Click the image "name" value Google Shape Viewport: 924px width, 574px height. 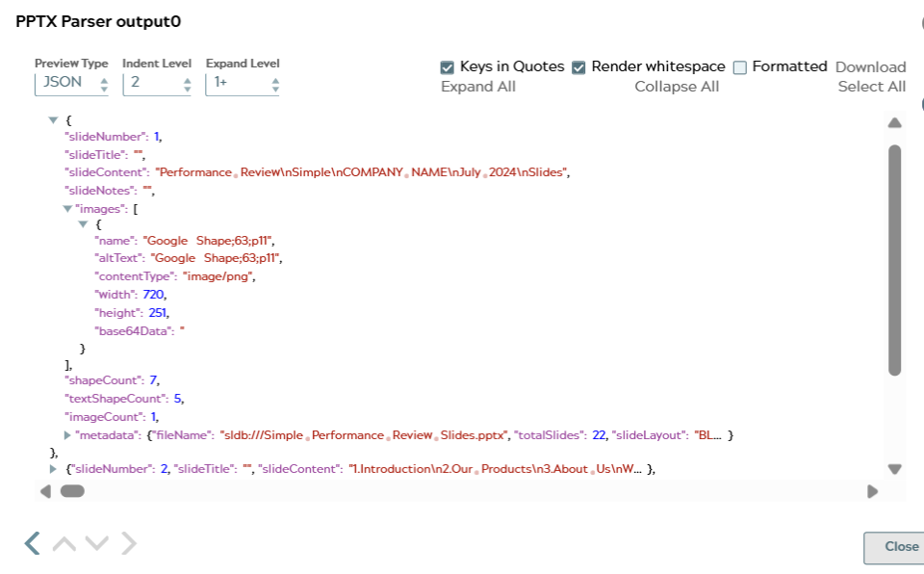coord(208,241)
